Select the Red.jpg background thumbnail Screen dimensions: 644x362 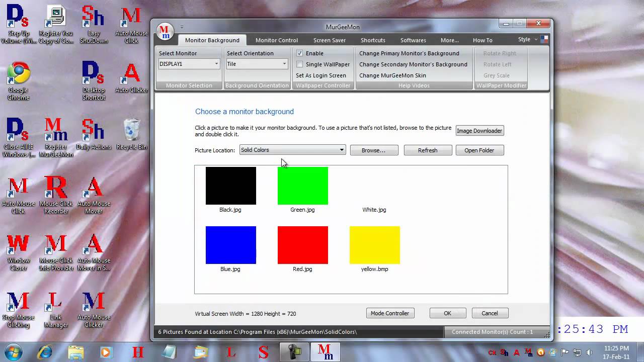coord(302,245)
